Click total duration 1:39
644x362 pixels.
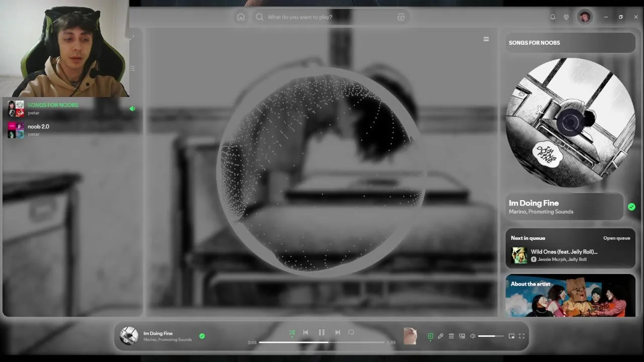(x=391, y=342)
